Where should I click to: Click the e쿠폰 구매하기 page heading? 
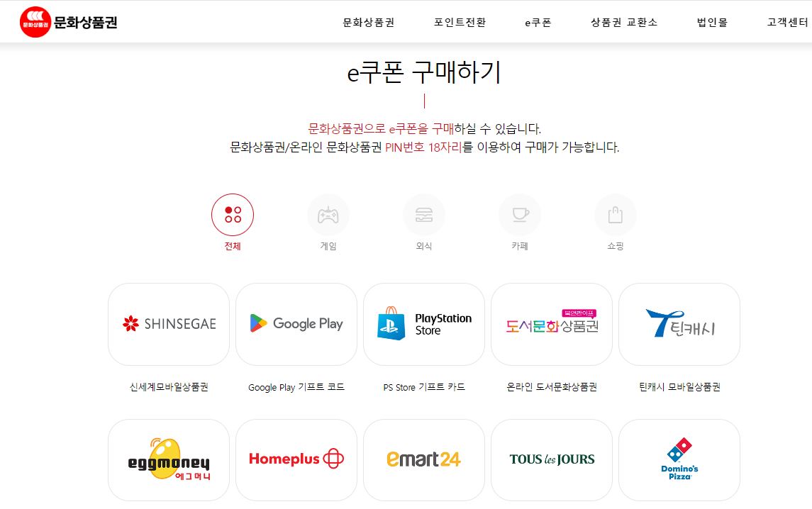pyautogui.click(x=424, y=72)
